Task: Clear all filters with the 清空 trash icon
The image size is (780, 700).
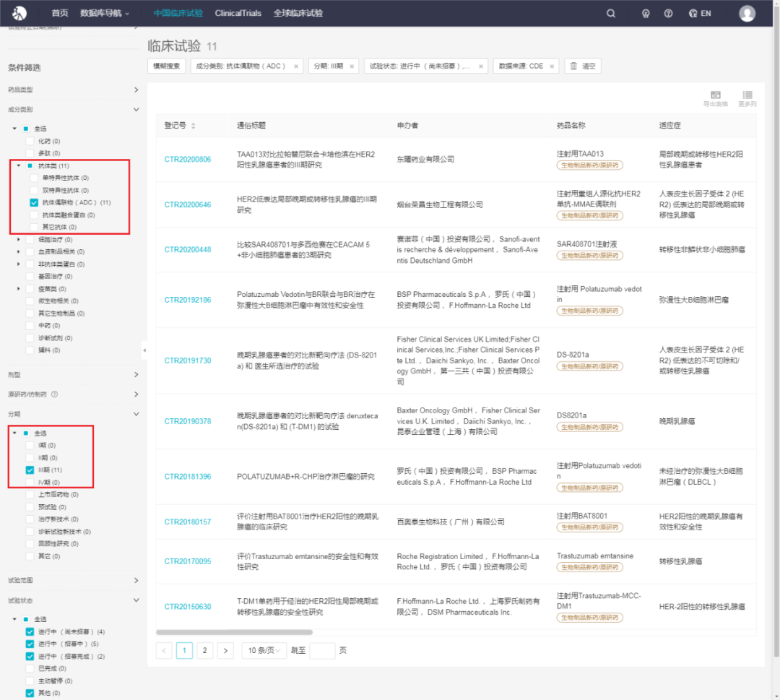Action: tap(583, 66)
